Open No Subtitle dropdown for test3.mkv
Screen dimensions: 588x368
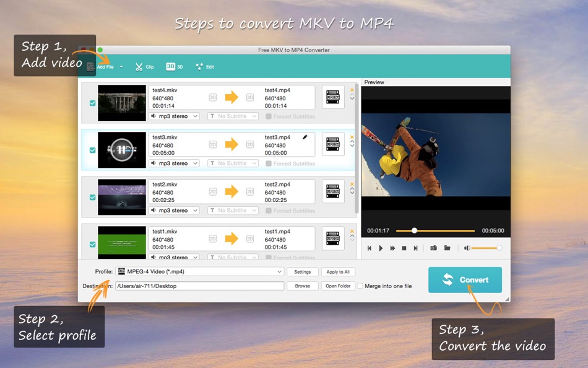click(233, 164)
